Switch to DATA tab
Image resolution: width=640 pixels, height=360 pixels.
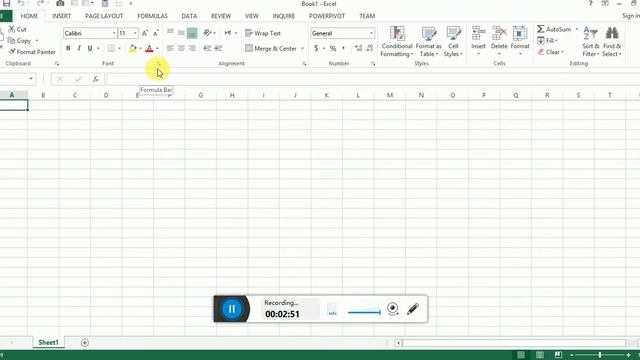[x=189, y=16]
